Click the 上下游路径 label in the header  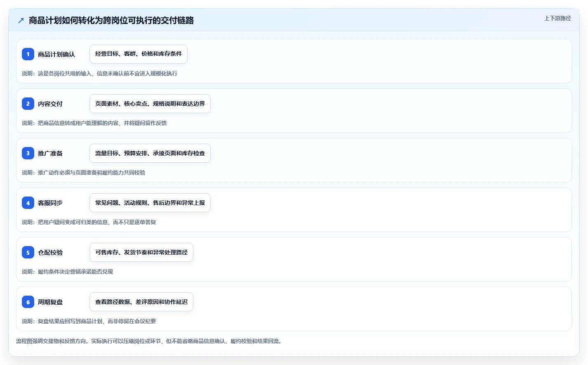pyautogui.click(x=557, y=18)
